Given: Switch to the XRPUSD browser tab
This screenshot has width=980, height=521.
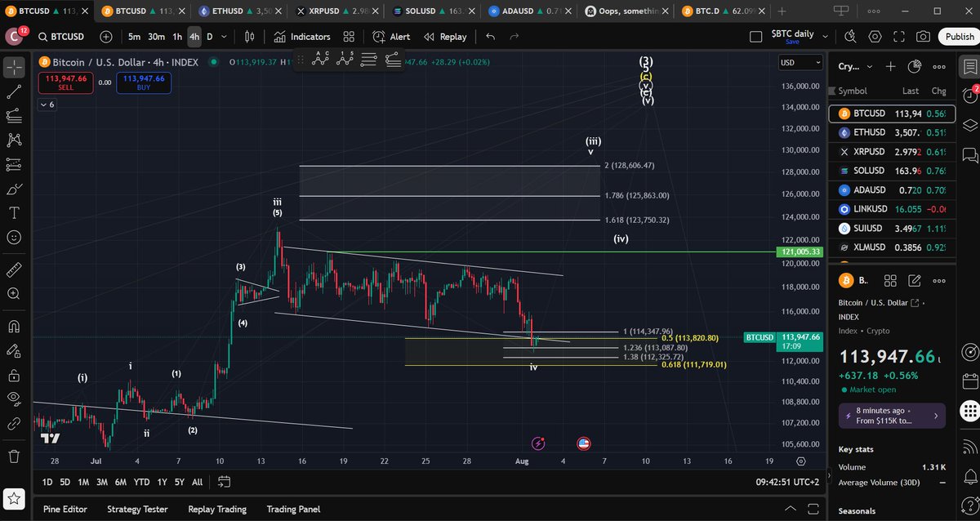Looking at the screenshot, I should coord(336,11).
